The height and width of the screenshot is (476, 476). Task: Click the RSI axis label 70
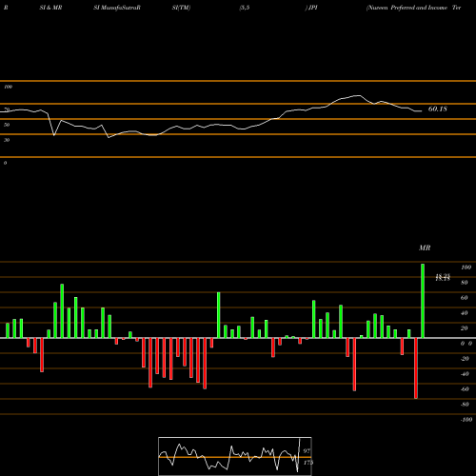click(7, 109)
